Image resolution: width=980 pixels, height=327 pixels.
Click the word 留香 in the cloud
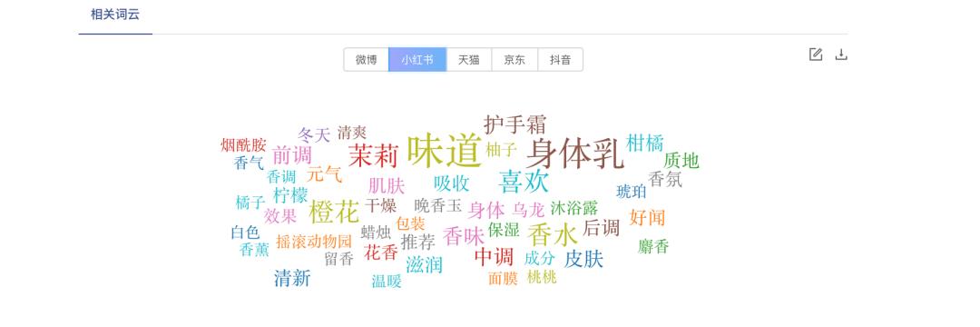click(338, 259)
